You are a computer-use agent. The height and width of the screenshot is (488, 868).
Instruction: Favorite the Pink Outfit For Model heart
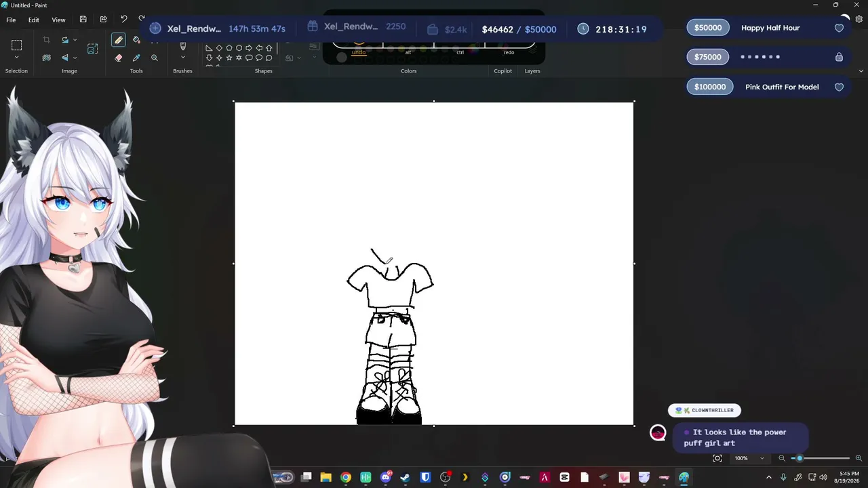839,87
